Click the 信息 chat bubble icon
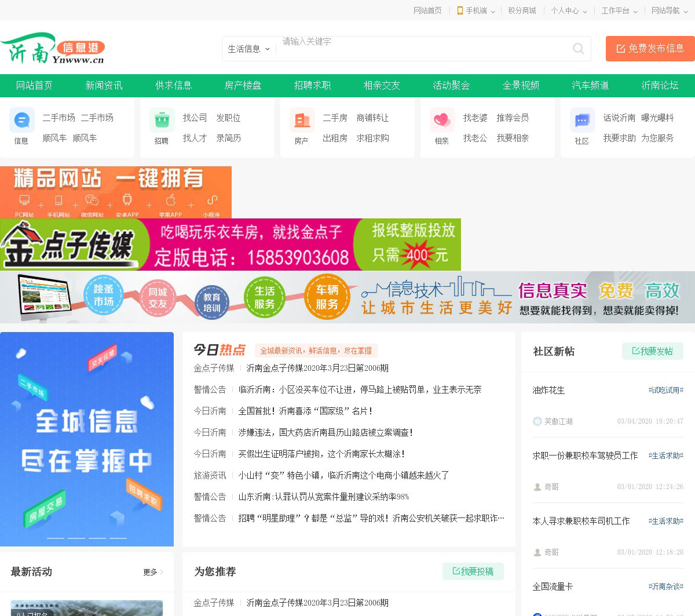The image size is (695, 616). pos(22,121)
